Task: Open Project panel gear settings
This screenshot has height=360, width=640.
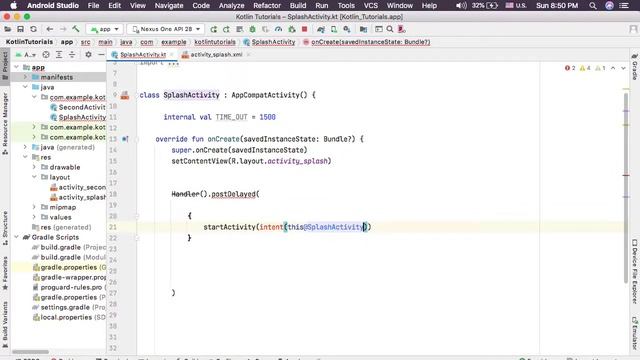Action: (88, 55)
